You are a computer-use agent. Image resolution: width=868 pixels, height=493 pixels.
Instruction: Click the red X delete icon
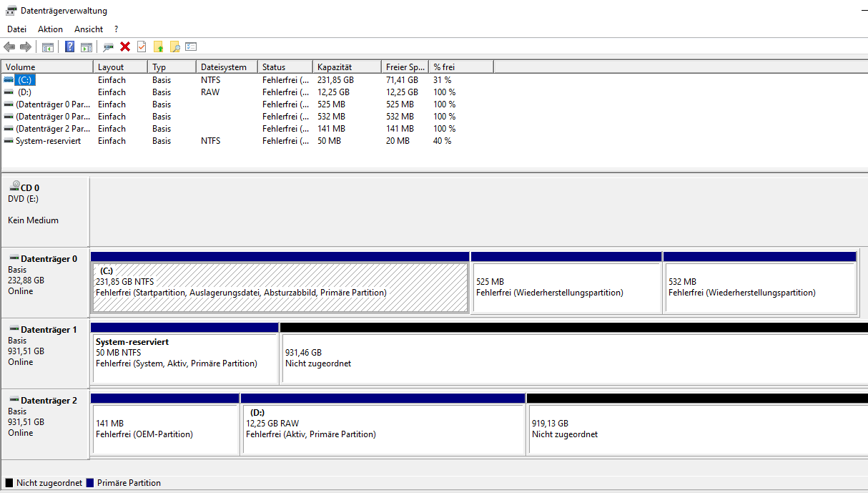(125, 47)
